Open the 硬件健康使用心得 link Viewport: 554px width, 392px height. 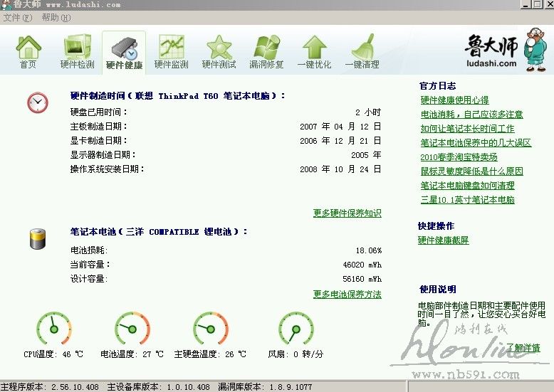click(x=455, y=100)
